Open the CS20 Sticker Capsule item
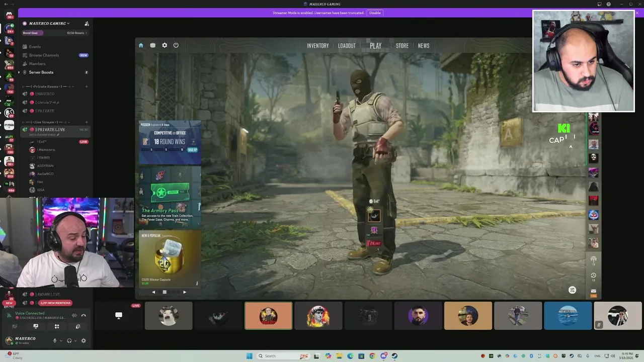 170,259
